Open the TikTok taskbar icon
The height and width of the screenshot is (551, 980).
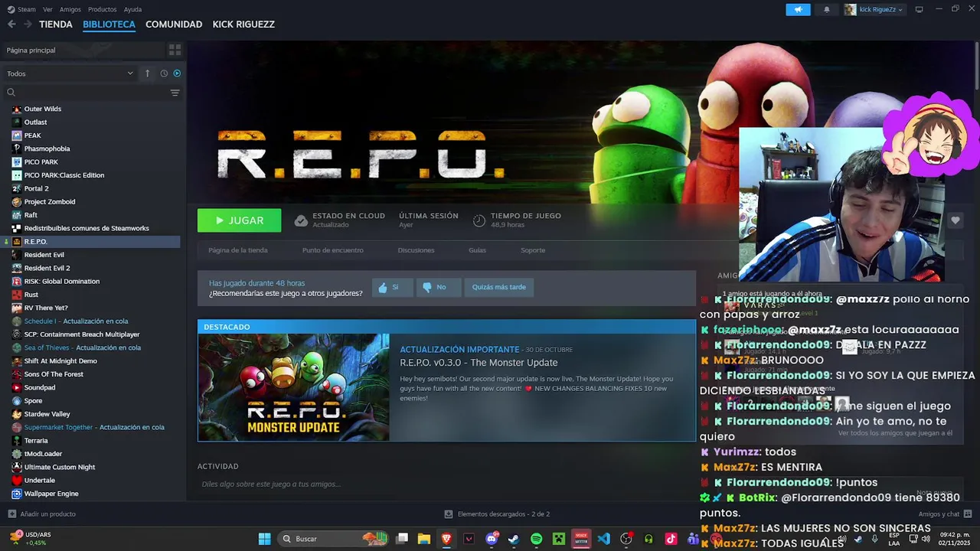click(x=671, y=539)
